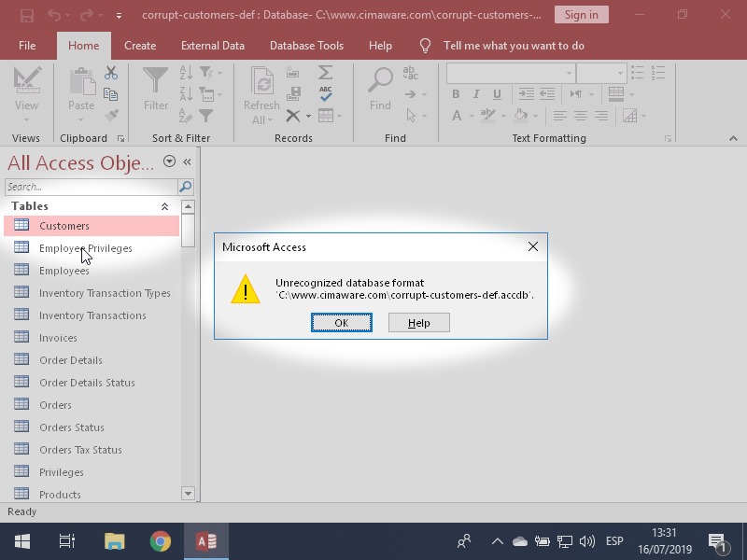Click the Cut scissors icon in Clipboard
Image resolution: width=747 pixels, height=560 pixels.
point(111,73)
